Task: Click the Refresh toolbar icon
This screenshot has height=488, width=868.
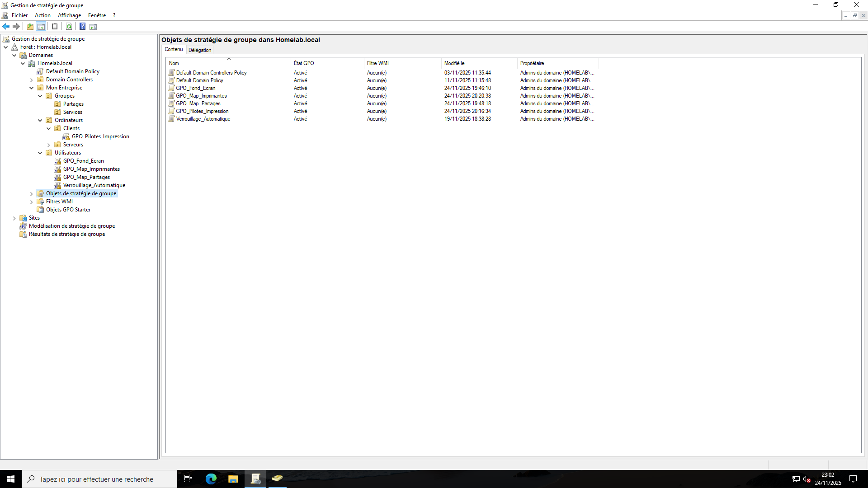Action: [x=69, y=27]
